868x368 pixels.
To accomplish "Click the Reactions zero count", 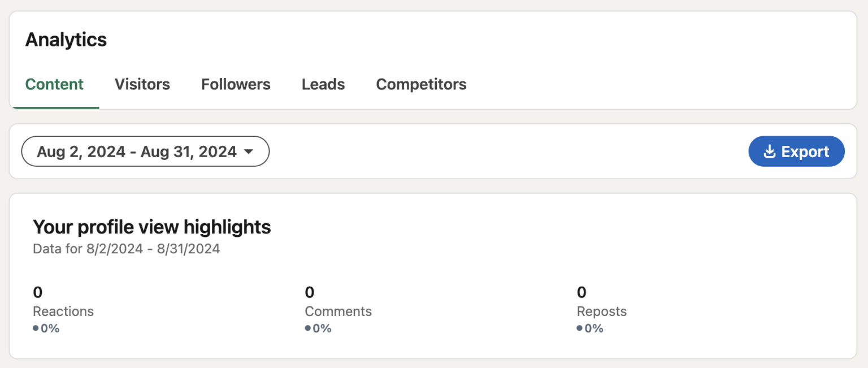I will point(37,292).
